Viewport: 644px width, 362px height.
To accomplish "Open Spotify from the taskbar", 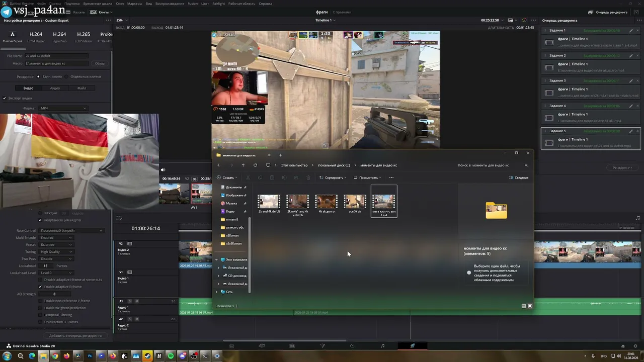I will point(171,356).
